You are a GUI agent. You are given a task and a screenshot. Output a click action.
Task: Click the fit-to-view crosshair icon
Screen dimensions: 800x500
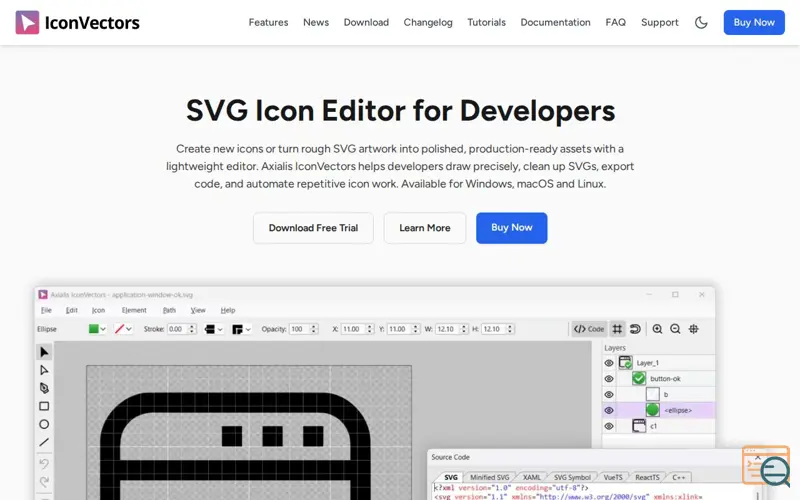coord(693,329)
